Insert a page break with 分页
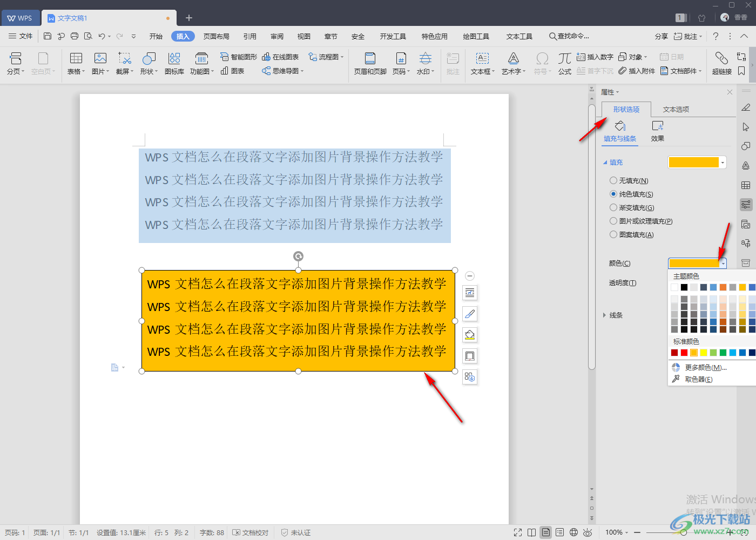Viewport: 756px width, 540px height. 15,63
